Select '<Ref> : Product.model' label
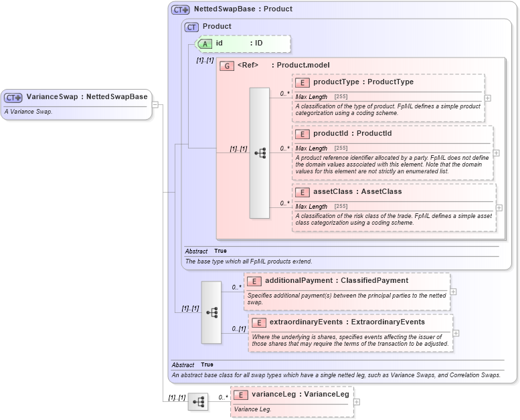 coord(284,65)
